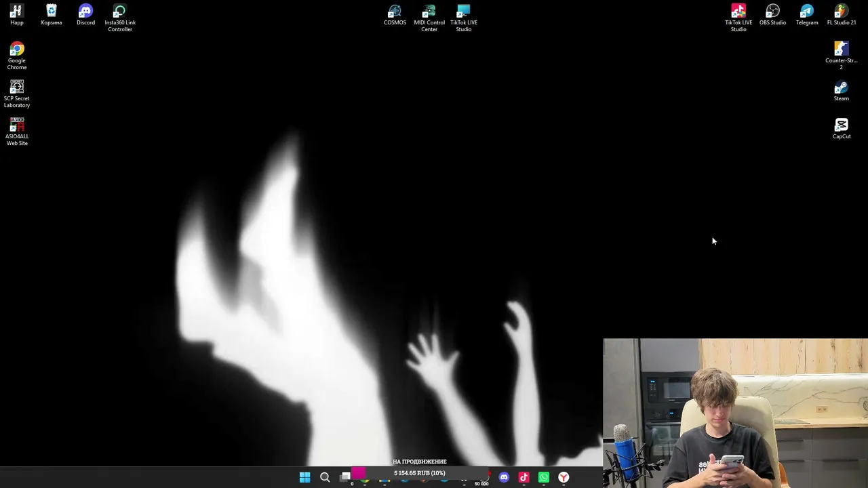Click the webcam overlay video feed
Viewport: 868px width, 488px height.
tap(735, 413)
